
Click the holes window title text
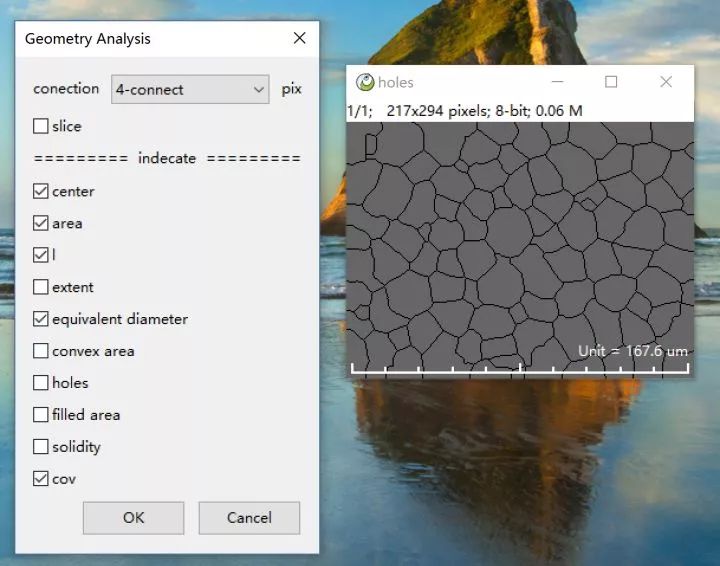coord(396,83)
